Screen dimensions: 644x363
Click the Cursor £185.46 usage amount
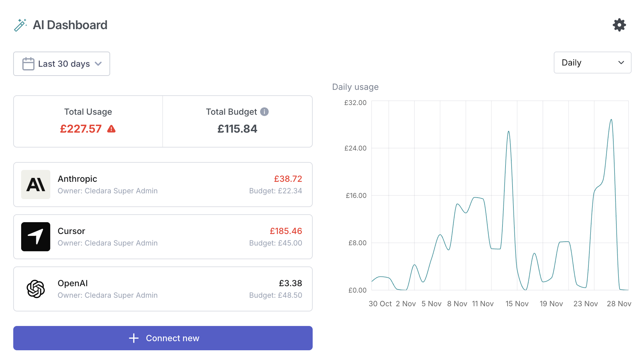point(286,231)
